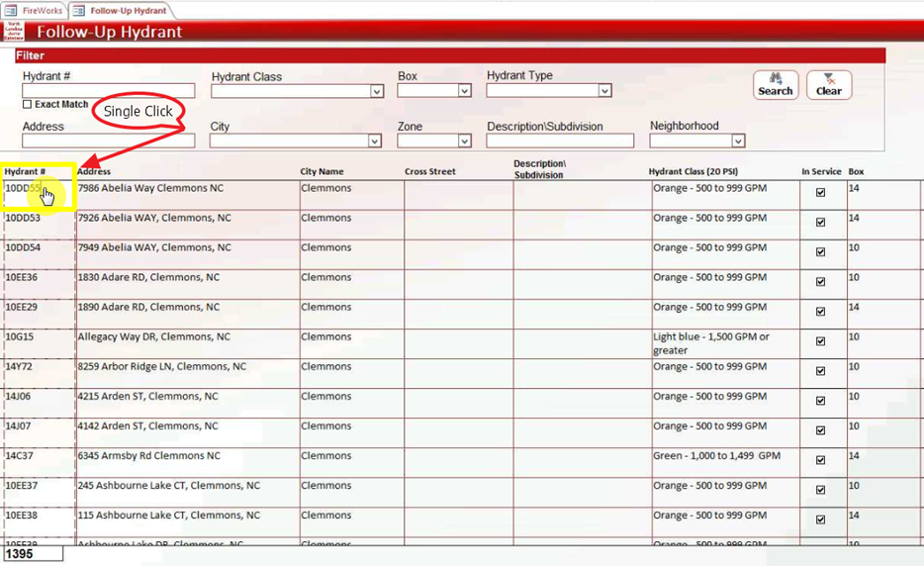Click address 1890 Adare RD, Clemmons, NC

pos(148,307)
